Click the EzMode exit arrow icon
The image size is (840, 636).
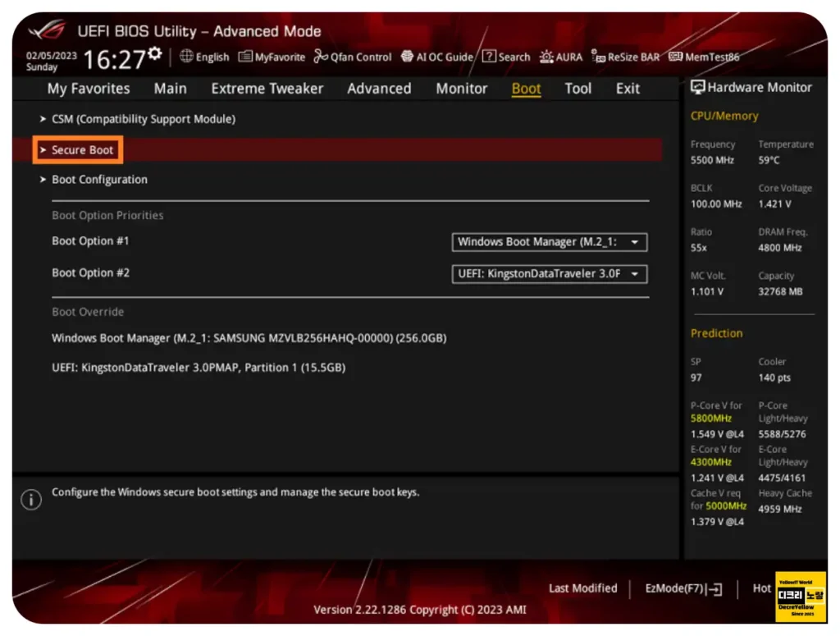pos(714,589)
